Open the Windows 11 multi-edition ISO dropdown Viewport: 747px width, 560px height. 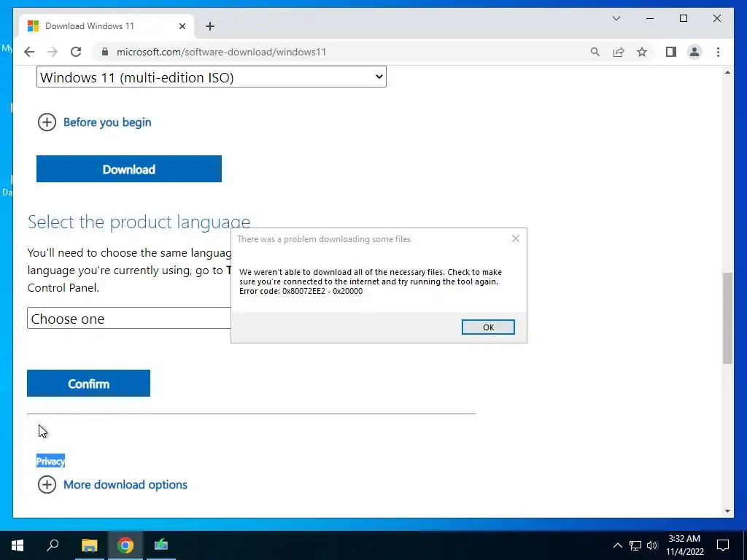click(212, 77)
